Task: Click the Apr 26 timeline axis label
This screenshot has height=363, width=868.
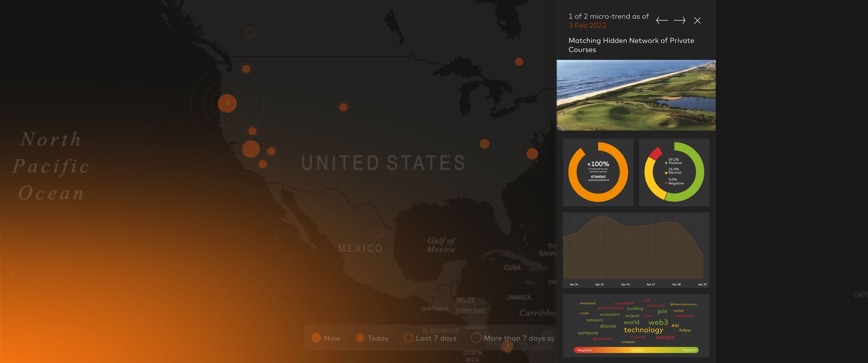Action: click(x=625, y=285)
